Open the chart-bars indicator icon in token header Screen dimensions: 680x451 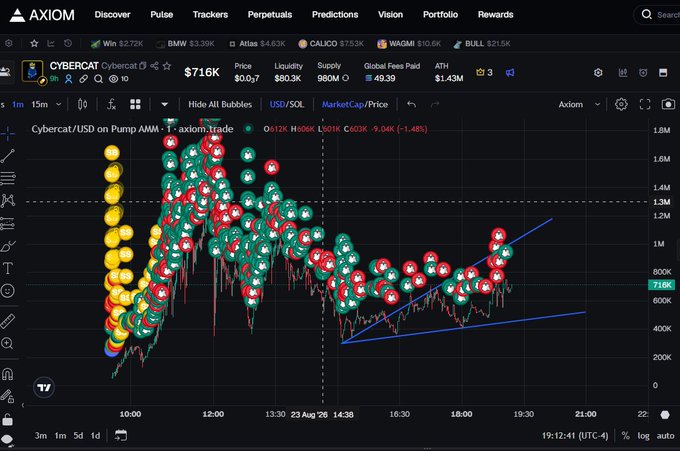tap(623, 72)
